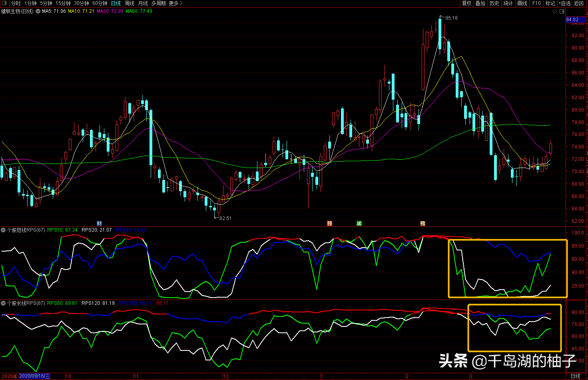
Task: Activate the 画线 drawing tool button
Action: [x=522, y=3]
